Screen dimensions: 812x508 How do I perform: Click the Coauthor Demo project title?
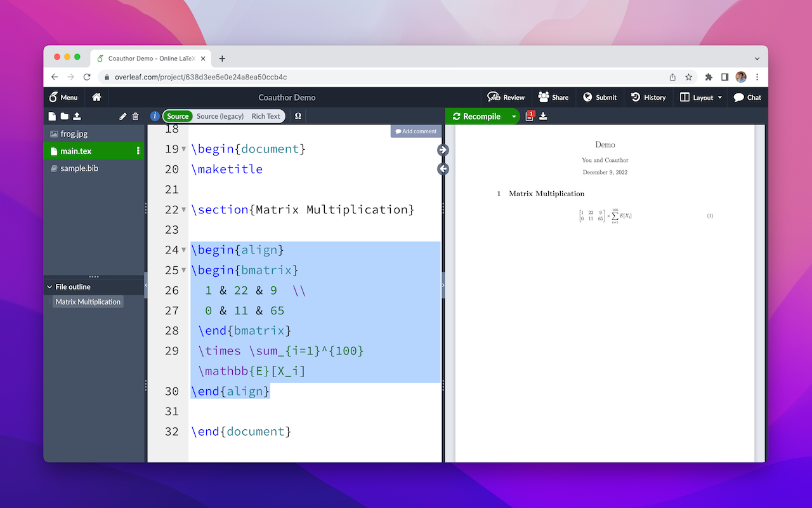pos(287,97)
